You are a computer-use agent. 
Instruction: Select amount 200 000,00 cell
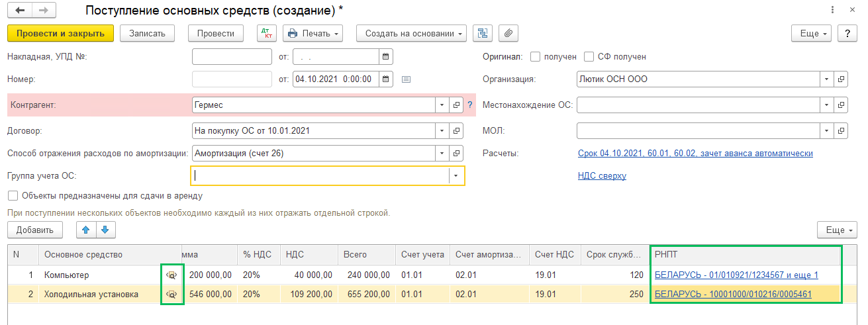click(x=209, y=275)
